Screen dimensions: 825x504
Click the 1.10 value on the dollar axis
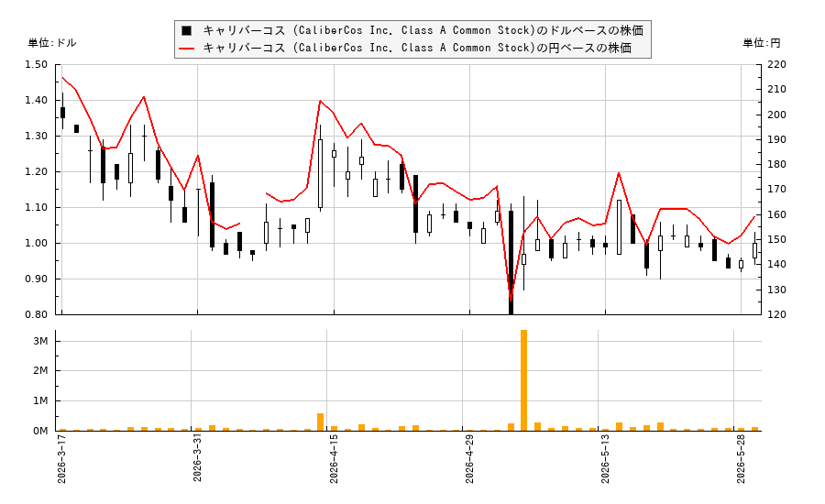tap(36, 207)
